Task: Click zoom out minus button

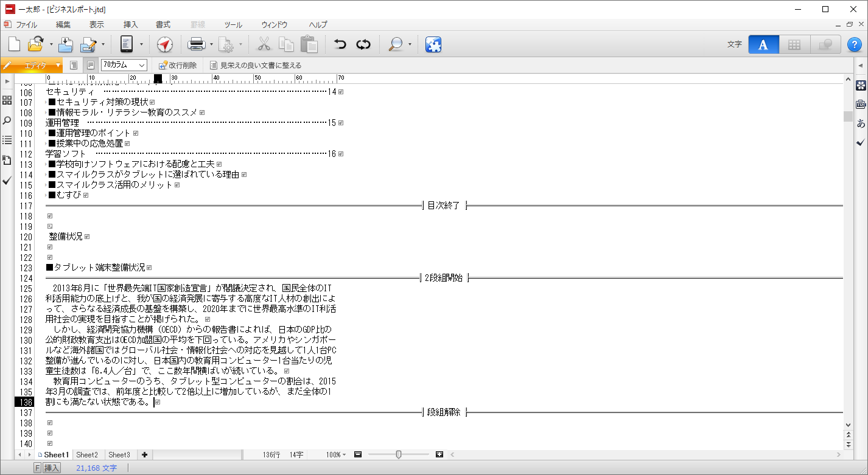Action: pyautogui.click(x=358, y=454)
